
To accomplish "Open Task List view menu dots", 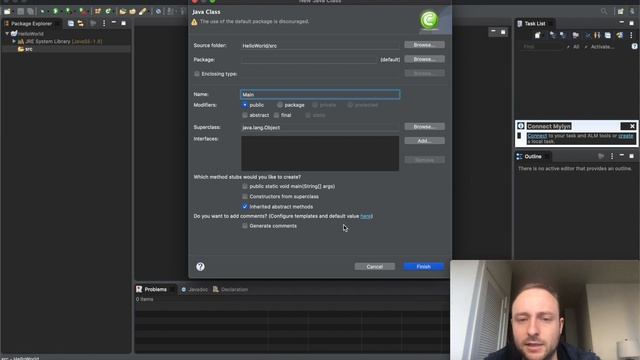I will point(631,36).
